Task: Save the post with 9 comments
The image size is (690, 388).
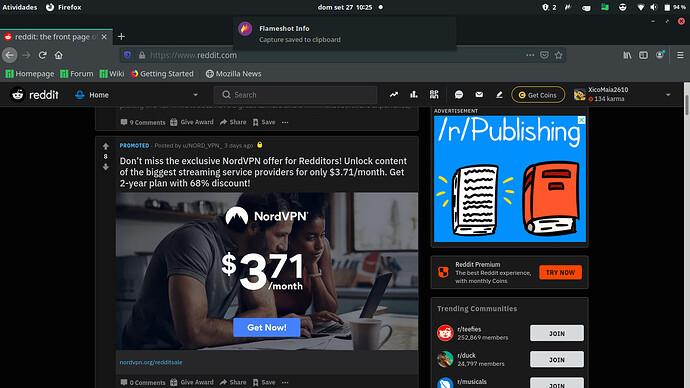Action: click(x=264, y=122)
